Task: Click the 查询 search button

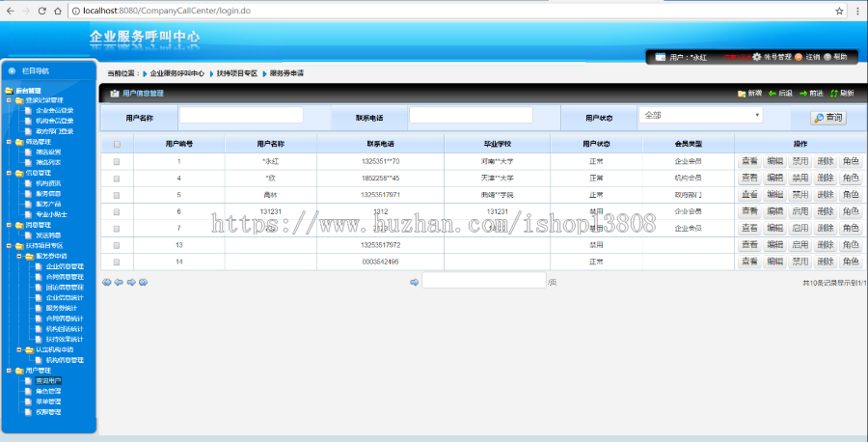Action: (x=828, y=118)
